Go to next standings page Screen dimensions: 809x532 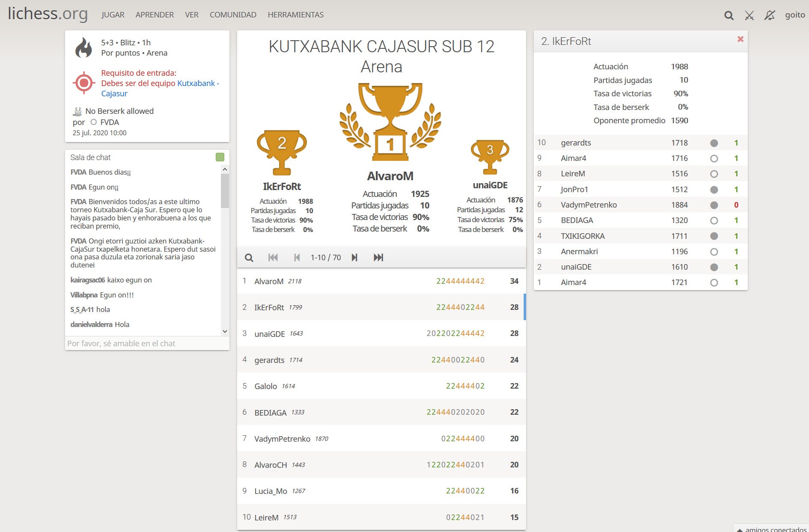pyautogui.click(x=354, y=258)
